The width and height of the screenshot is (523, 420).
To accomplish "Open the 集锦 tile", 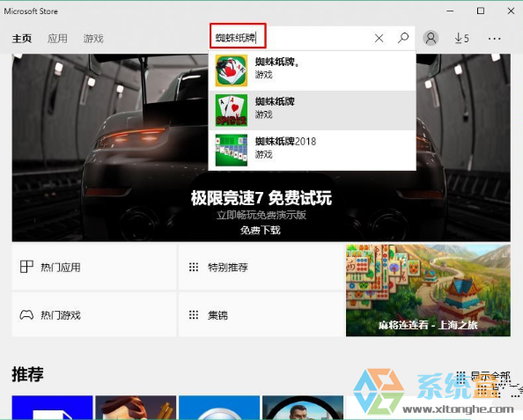I will coord(261,314).
